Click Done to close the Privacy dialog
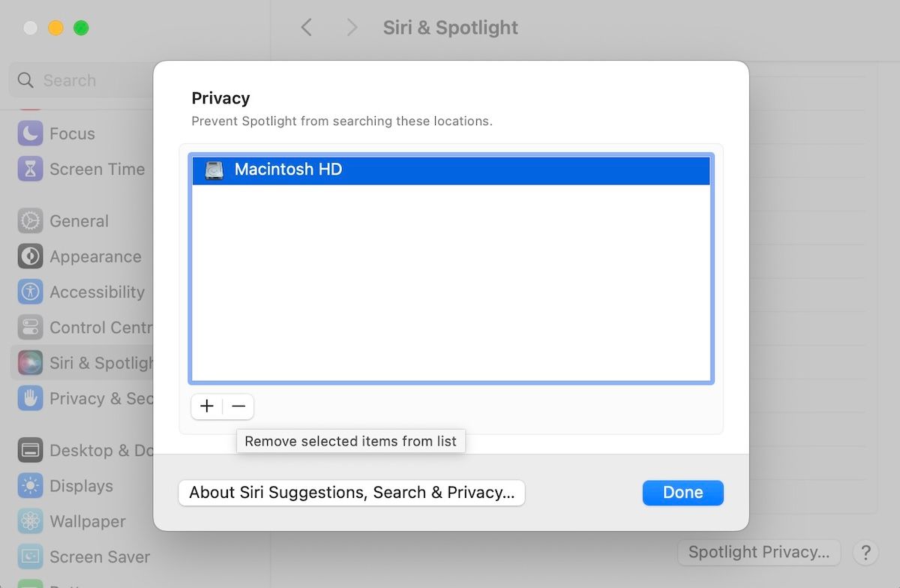Screen dimensions: 900x588 (682, 493)
